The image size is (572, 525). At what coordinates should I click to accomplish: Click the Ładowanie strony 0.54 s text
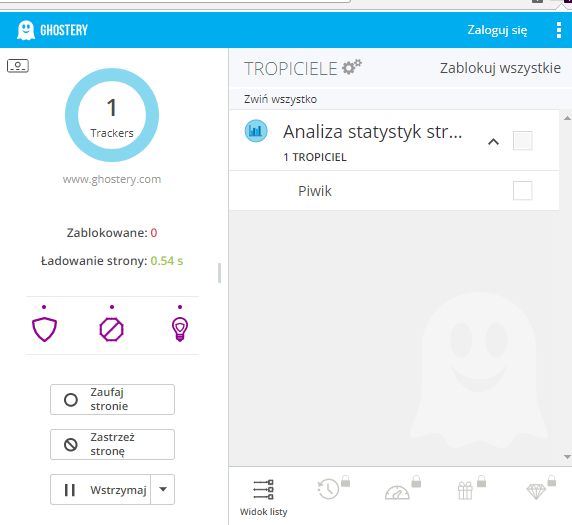click(112, 261)
